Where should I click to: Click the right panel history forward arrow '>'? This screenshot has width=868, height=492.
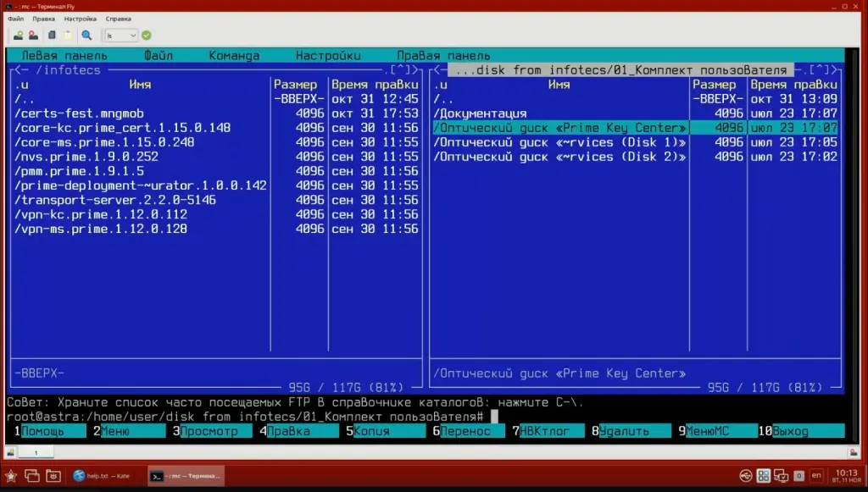tap(834, 70)
